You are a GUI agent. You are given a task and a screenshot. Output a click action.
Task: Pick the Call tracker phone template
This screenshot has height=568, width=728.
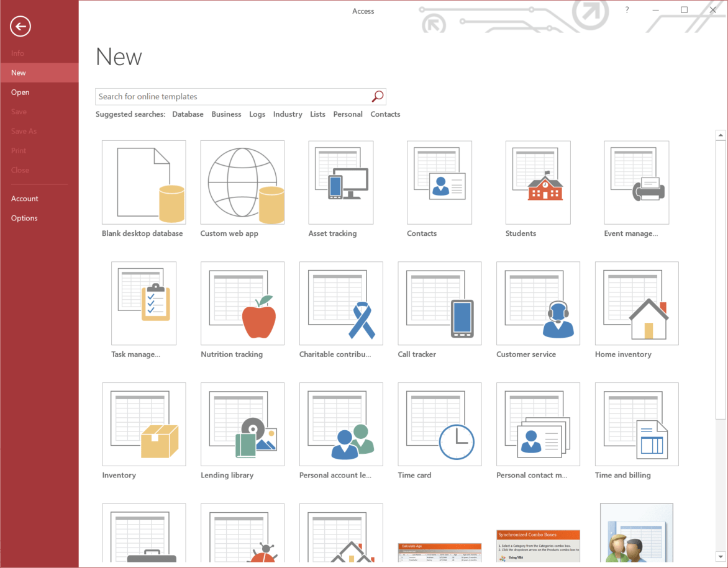pos(440,304)
